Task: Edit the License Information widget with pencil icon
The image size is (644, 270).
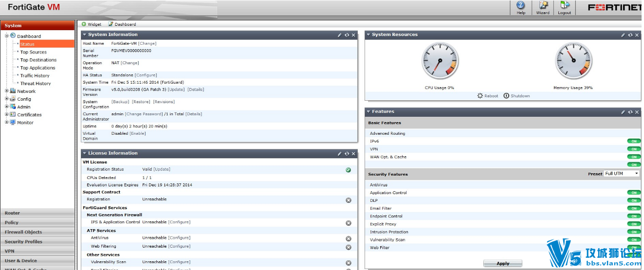Action: pyautogui.click(x=340, y=154)
